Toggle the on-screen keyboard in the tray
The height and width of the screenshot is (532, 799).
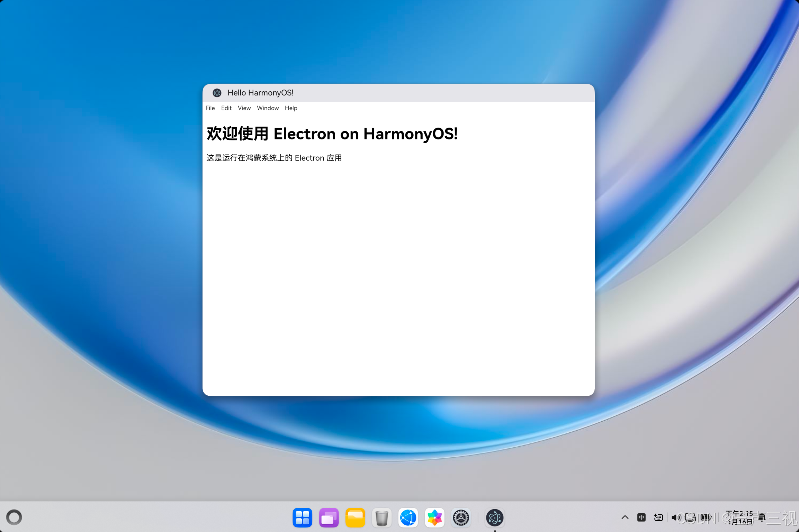(658, 517)
